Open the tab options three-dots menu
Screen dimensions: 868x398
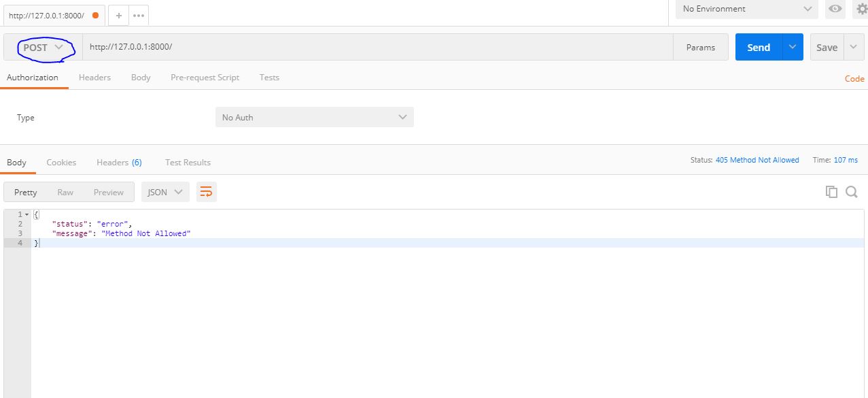point(138,15)
